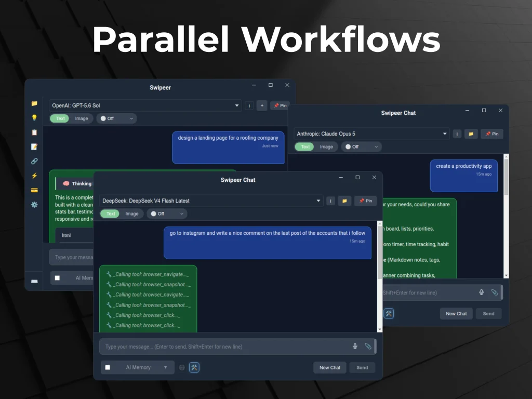Expand the Off dropdown in the DeepSeek chat
The height and width of the screenshot is (399, 532).
click(x=167, y=214)
